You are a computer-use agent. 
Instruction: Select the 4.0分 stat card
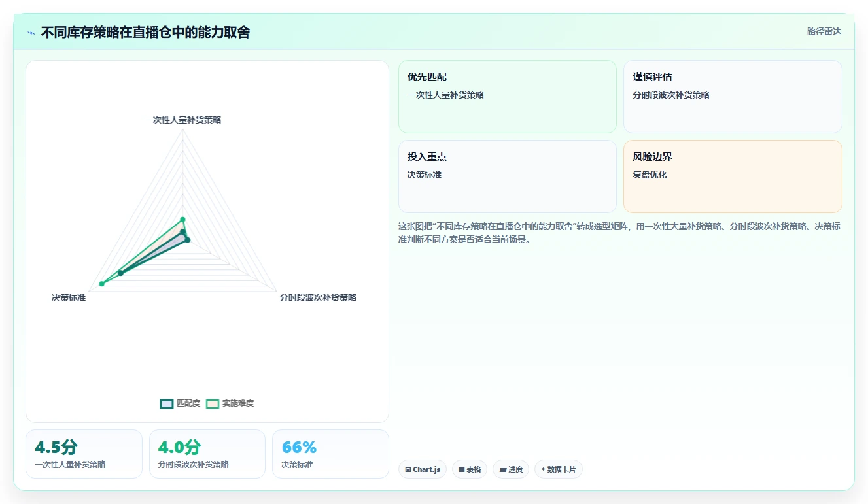click(207, 454)
